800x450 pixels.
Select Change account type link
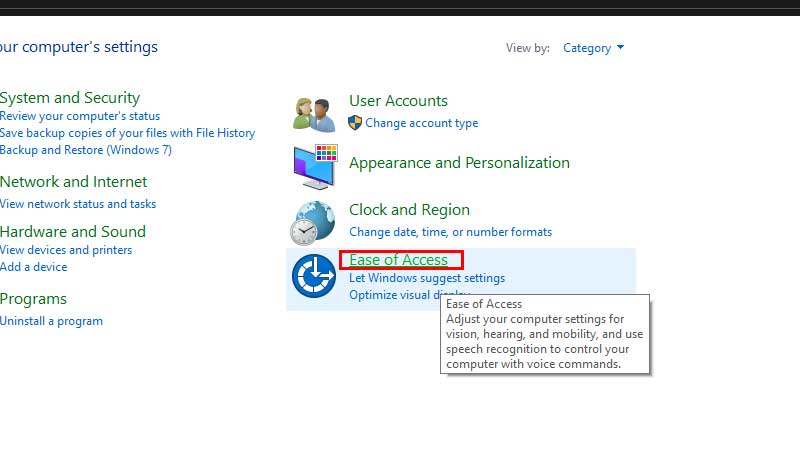pos(421,123)
